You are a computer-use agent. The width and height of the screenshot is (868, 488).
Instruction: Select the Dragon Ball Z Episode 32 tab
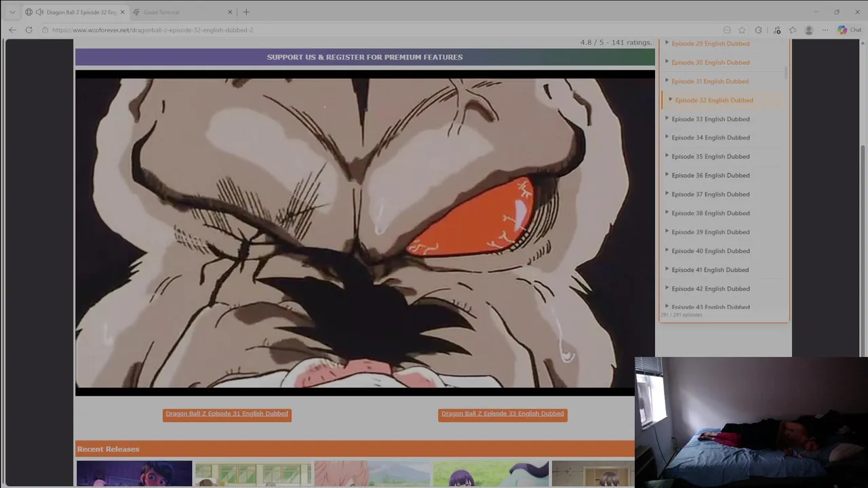pyautogui.click(x=75, y=12)
